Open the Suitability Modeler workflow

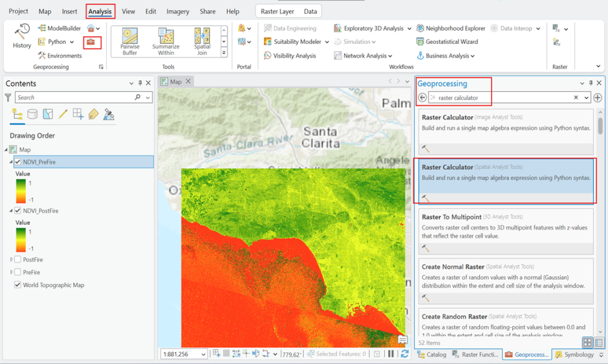[x=293, y=42]
